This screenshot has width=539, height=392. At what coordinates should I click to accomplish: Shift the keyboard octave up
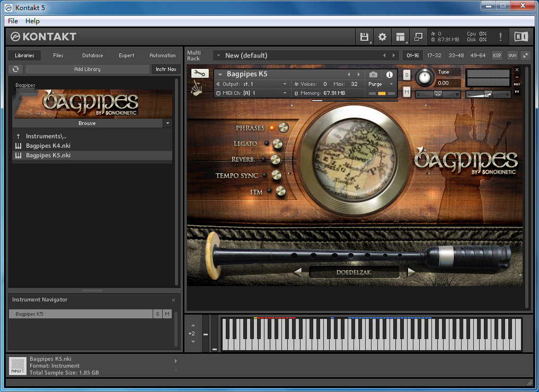click(193, 325)
